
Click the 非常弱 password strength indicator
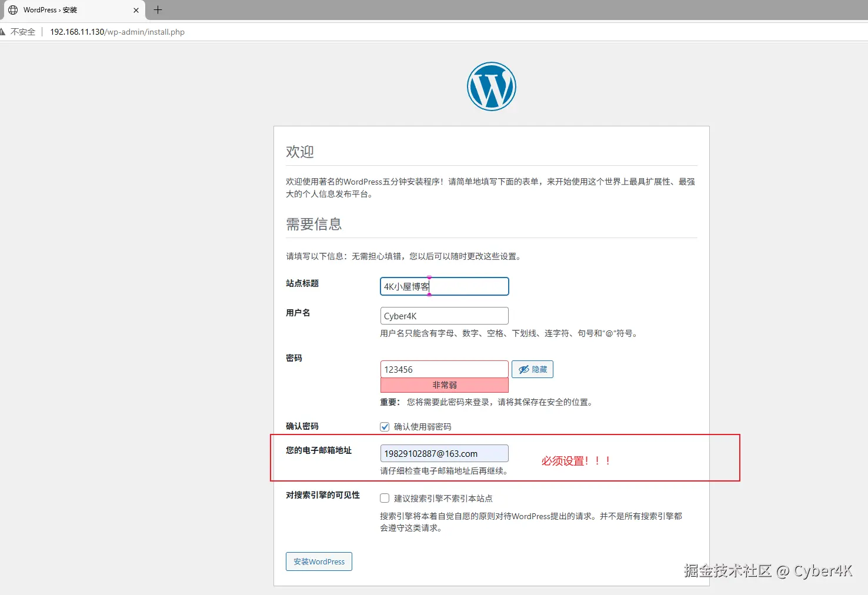[445, 385]
